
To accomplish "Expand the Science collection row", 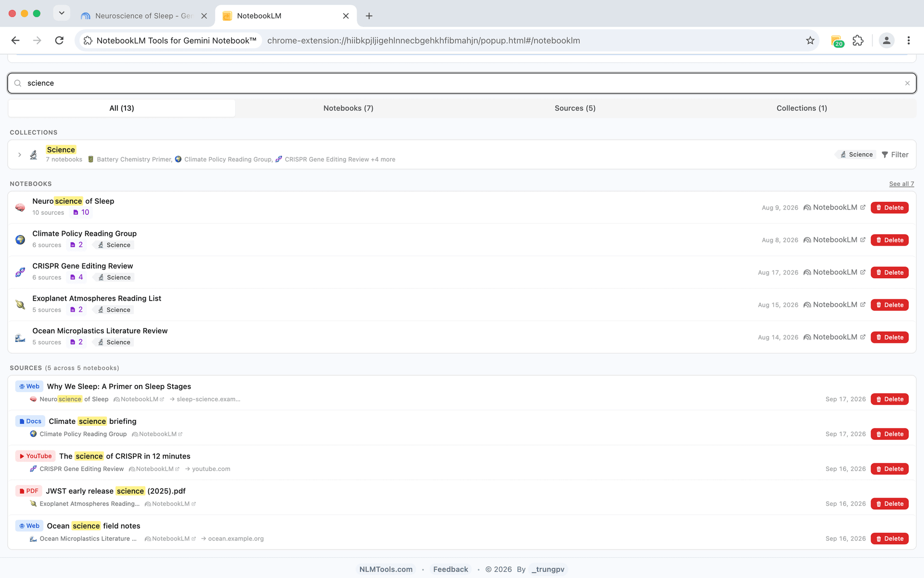I will coord(20,155).
